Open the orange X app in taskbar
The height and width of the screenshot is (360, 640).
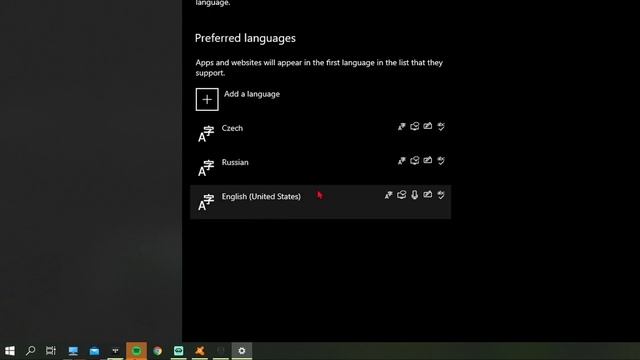[200, 351]
